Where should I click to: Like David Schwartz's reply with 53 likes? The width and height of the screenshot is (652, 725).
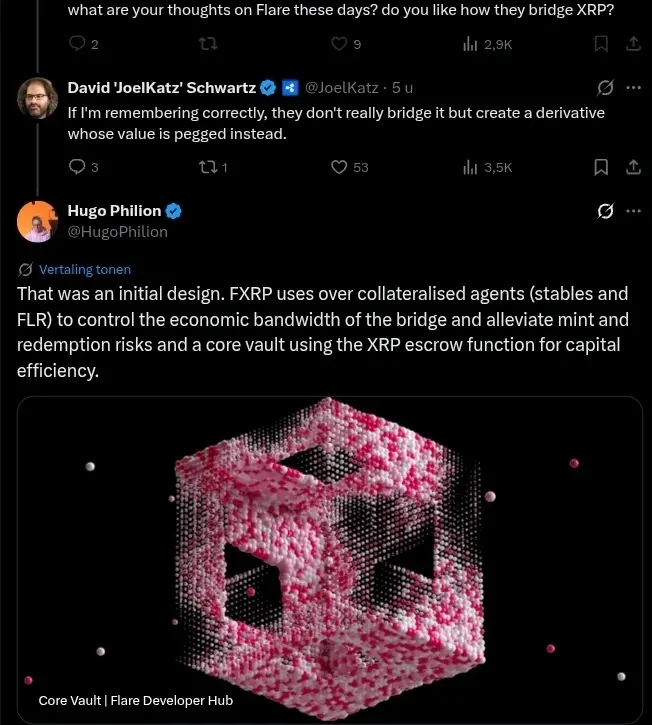tap(350, 167)
